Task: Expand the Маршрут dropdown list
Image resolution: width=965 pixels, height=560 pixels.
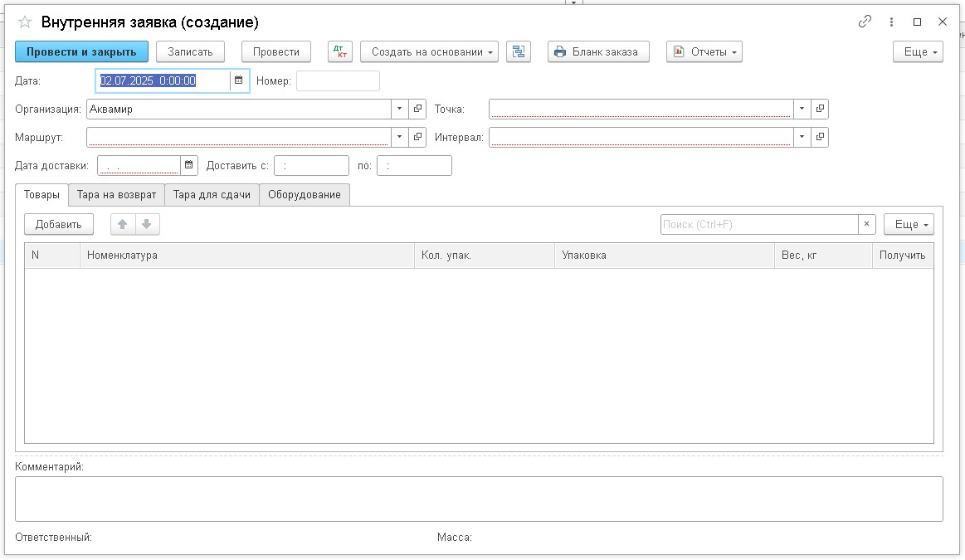Action: tap(399, 137)
